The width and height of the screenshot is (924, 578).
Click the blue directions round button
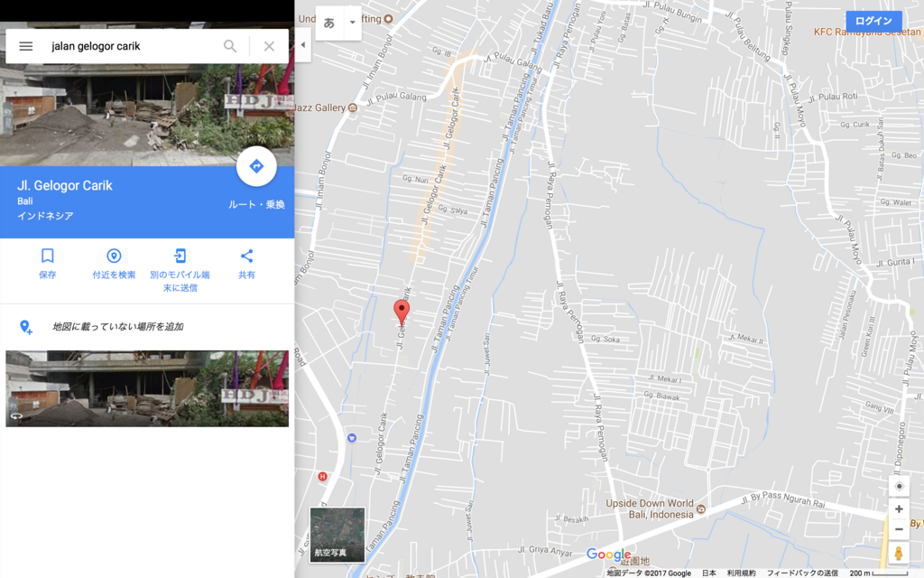(x=256, y=166)
